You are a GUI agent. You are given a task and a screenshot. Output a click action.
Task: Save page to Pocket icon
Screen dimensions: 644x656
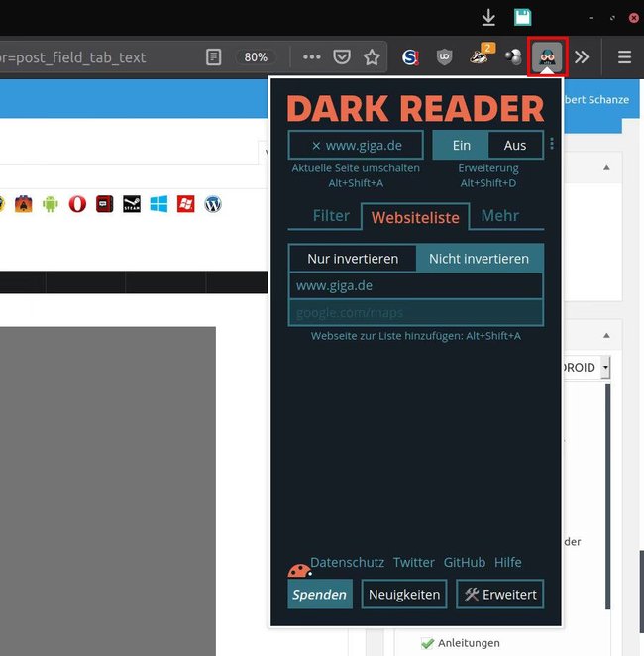point(342,56)
